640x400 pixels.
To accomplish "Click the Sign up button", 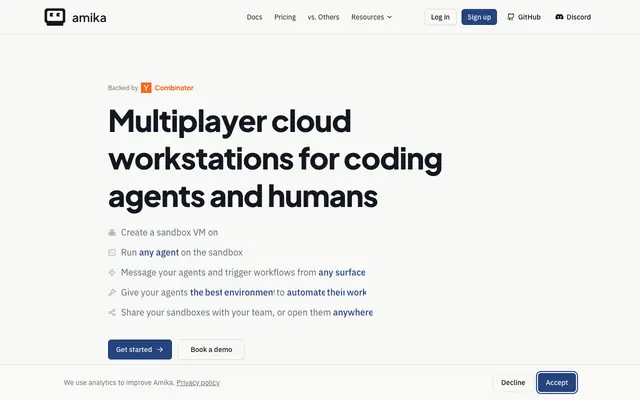I will pyautogui.click(x=479, y=17).
